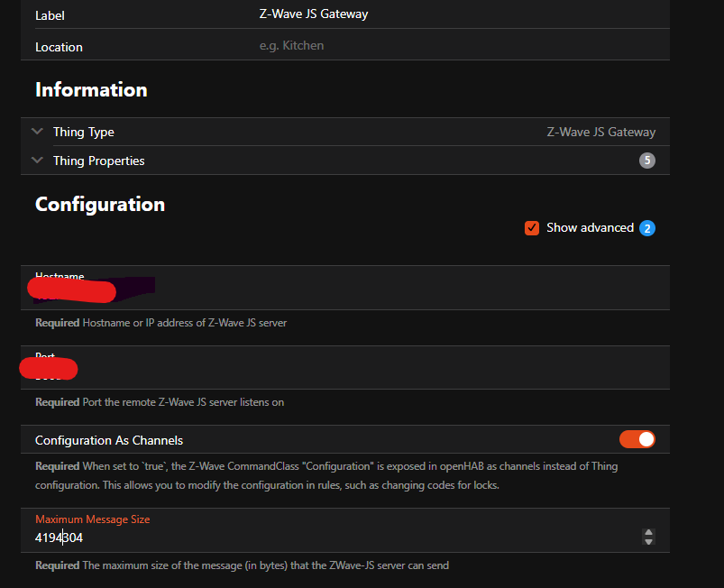
Task: Click the Configuration As Channels label
Action: point(109,440)
